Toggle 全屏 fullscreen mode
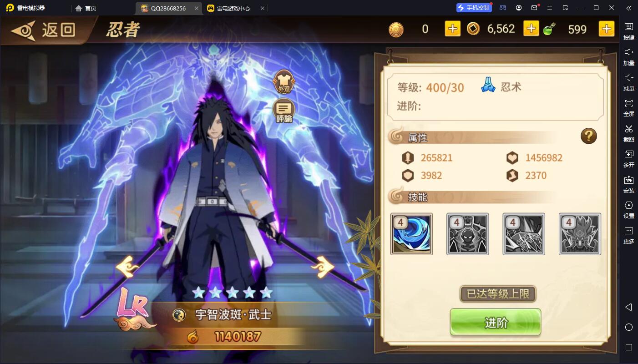This screenshot has width=638, height=364. click(628, 107)
